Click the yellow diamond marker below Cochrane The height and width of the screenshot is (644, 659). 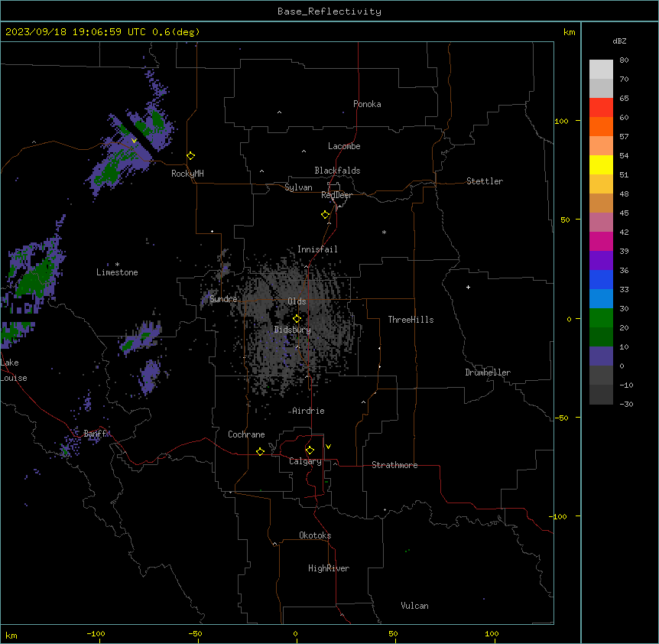point(260,451)
